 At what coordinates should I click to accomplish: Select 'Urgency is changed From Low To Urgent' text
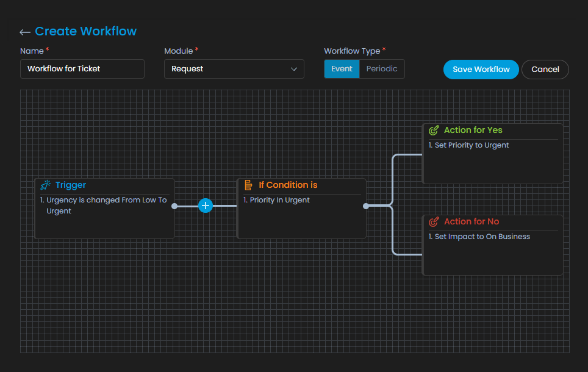(104, 206)
